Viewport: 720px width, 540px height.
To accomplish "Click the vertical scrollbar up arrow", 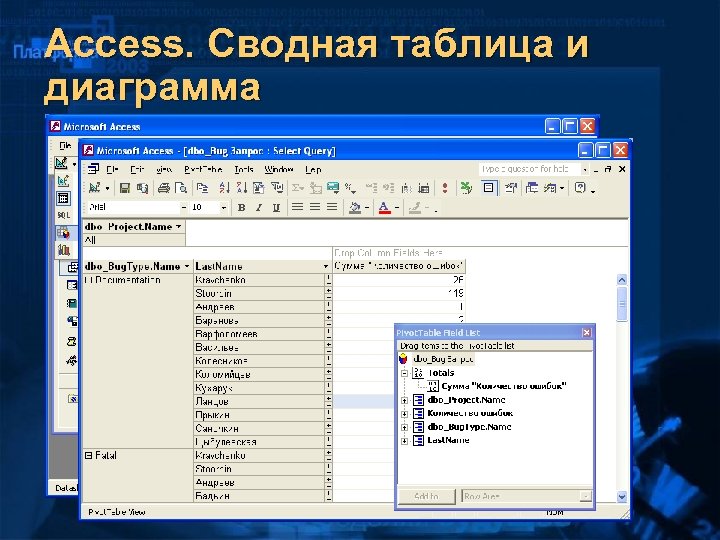I will [622, 280].
